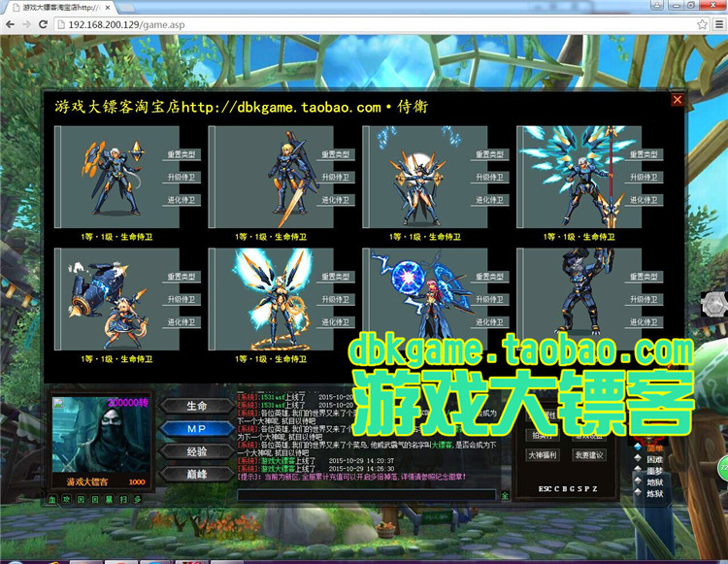
Task: Select 地狱 difficulty
Action: (654, 482)
